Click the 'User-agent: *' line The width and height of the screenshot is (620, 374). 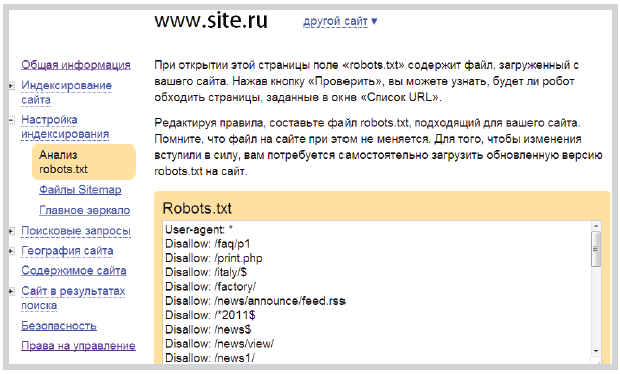pyautogui.click(x=199, y=230)
